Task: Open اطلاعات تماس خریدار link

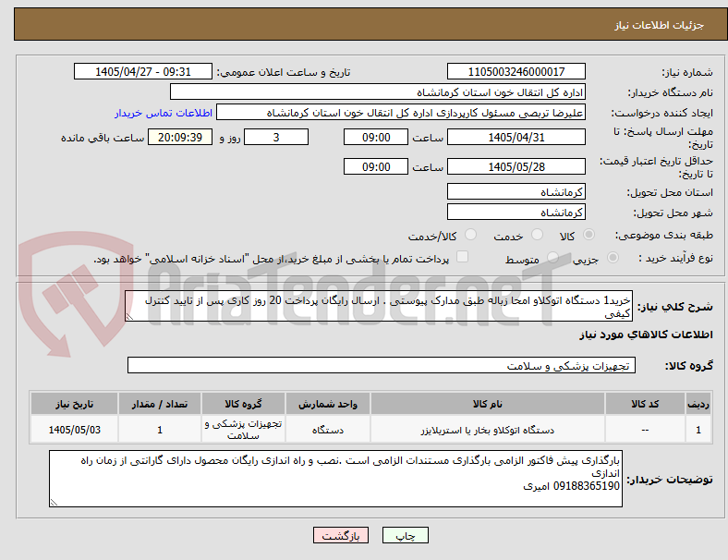Action: click(164, 113)
